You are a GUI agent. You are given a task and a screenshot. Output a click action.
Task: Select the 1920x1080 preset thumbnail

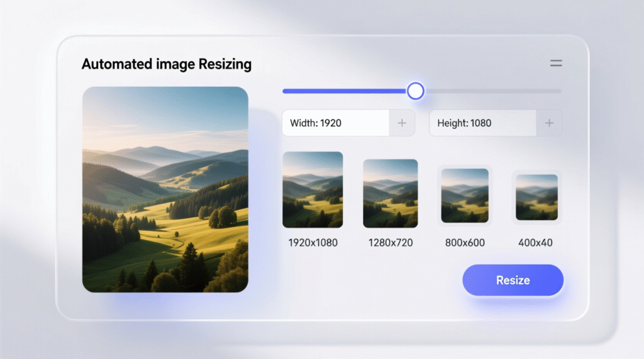pyautogui.click(x=313, y=190)
